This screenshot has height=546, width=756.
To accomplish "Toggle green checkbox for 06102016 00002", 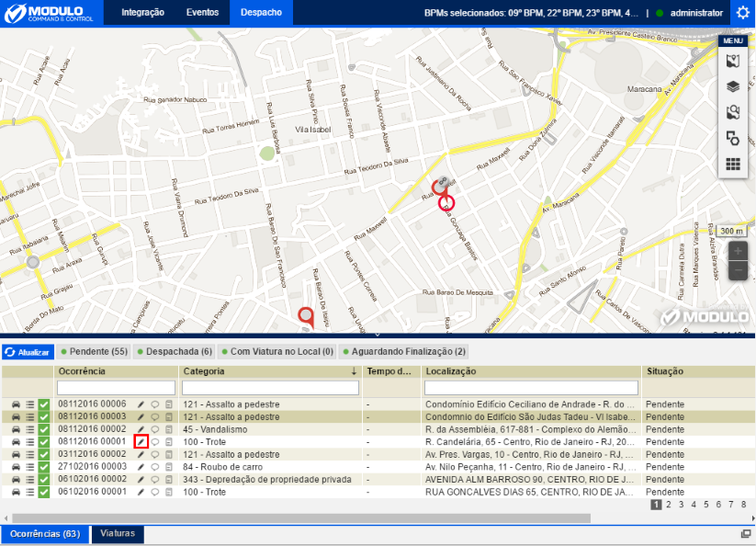I will coord(44,480).
